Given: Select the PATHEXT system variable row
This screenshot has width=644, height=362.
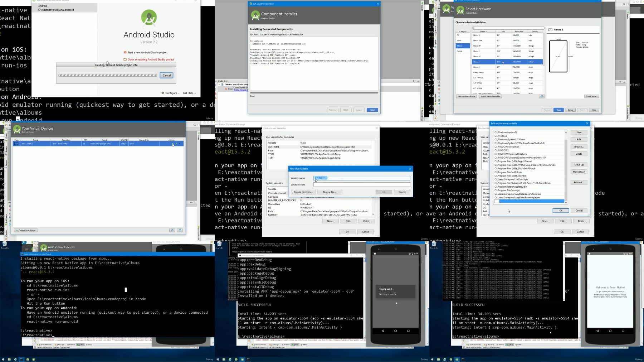Looking at the screenshot, I should click(320, 215).
